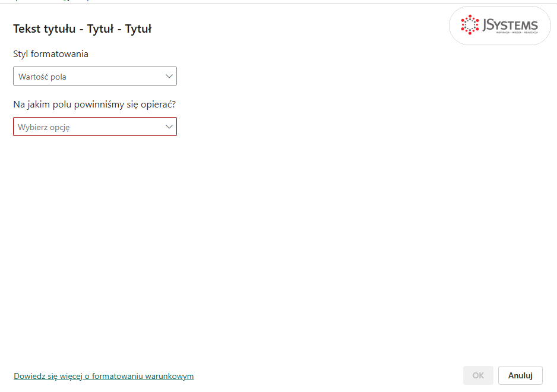
Task: Click the Na jakim polu powinniśmy się opierać label
Action: click(94, 105)
